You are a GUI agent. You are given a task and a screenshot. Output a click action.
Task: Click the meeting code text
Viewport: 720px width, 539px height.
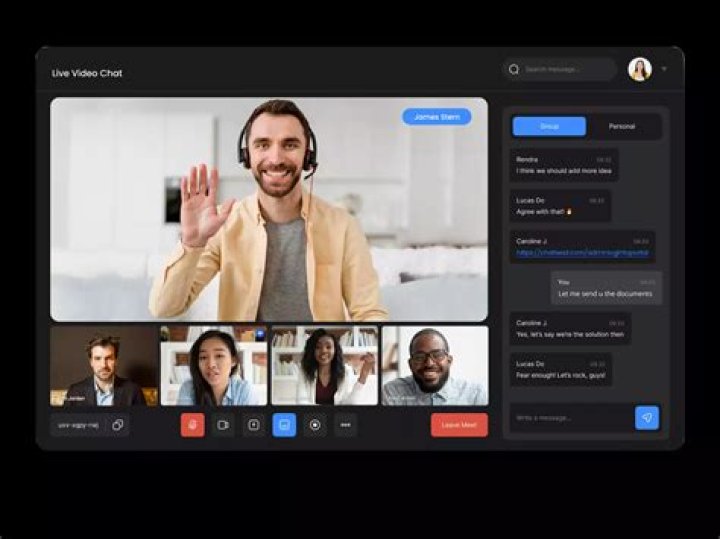click(78, 426)
